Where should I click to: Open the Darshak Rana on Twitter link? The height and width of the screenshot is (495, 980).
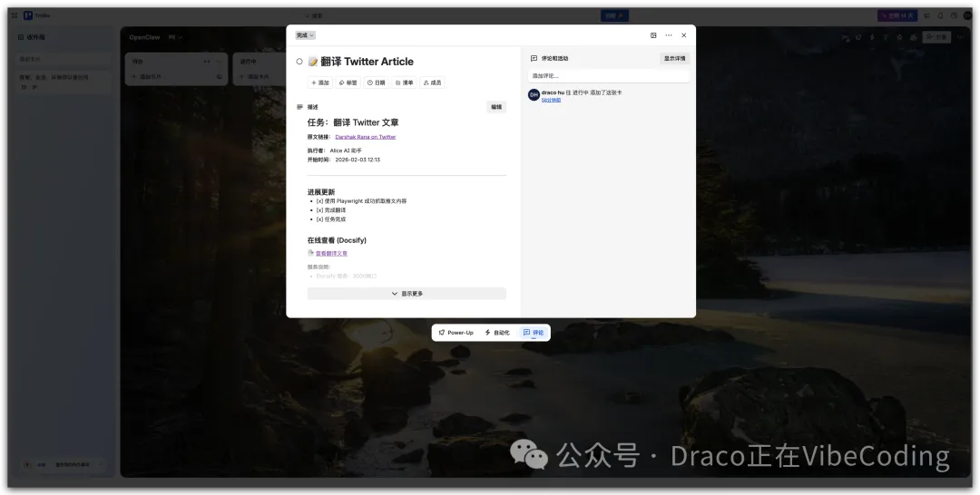[366, 137]
